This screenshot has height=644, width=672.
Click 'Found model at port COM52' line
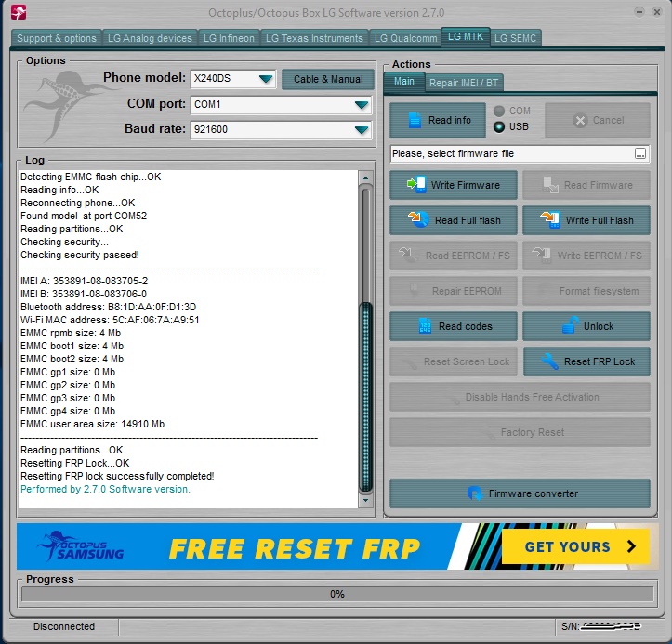click(x=84, y=216)
